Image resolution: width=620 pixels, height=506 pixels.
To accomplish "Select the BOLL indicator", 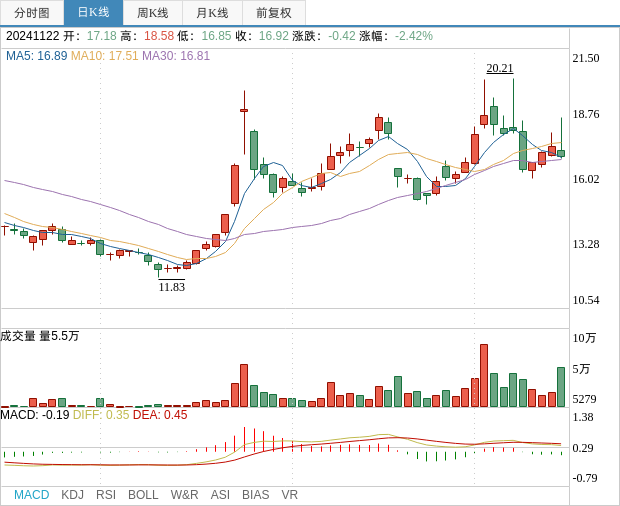I will [x=143, y=495].
